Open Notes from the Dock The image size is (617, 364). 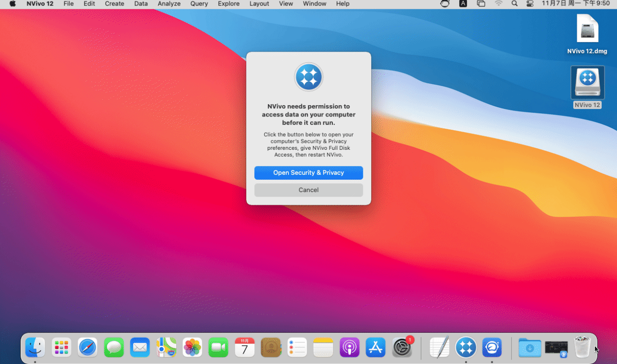[x=323, y=348]
